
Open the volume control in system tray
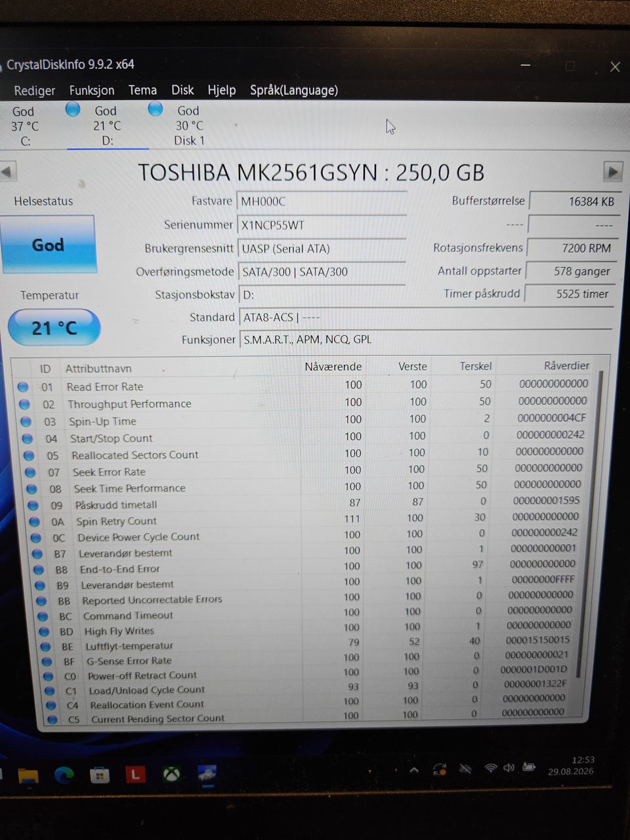(x=509, y=767)
